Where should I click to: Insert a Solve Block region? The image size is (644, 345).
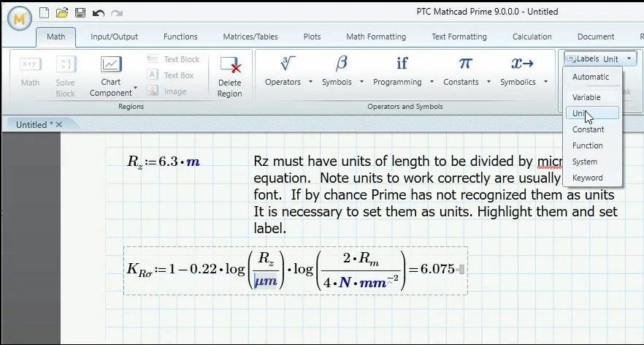[x=65, y=77]
